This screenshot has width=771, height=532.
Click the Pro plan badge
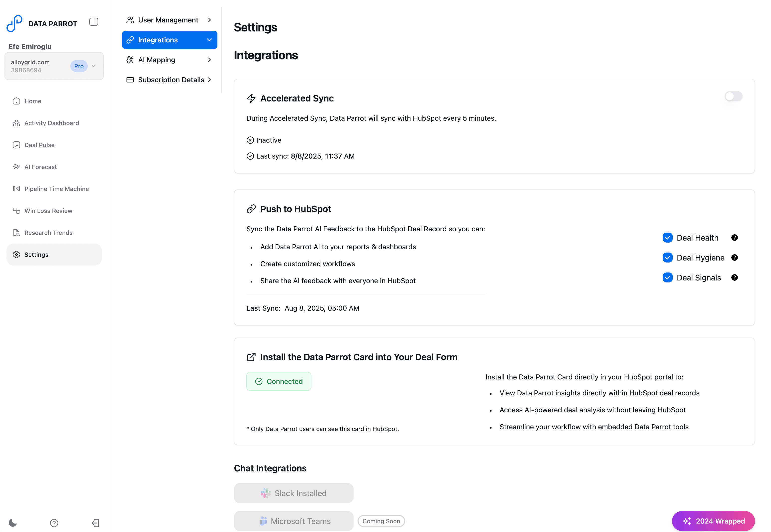(79, 66)
